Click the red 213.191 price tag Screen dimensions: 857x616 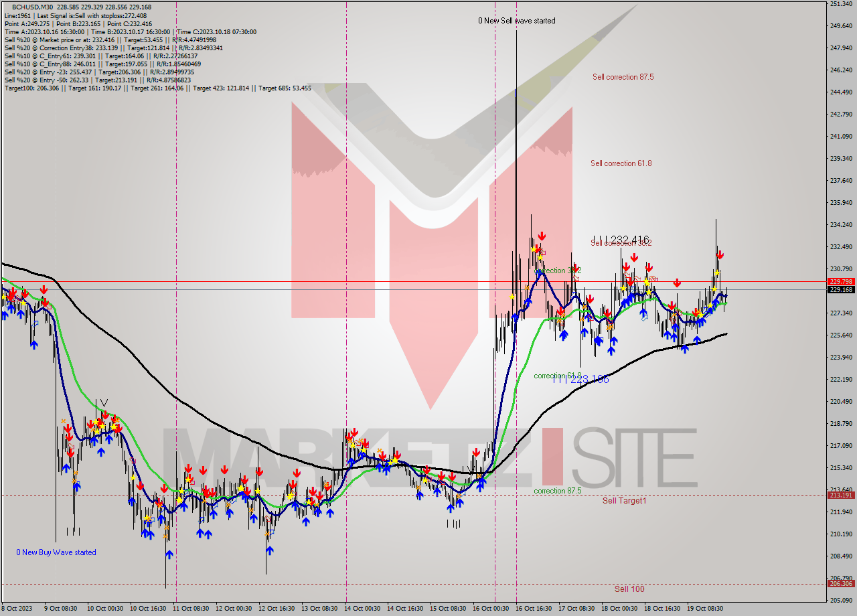pos(840,495)
